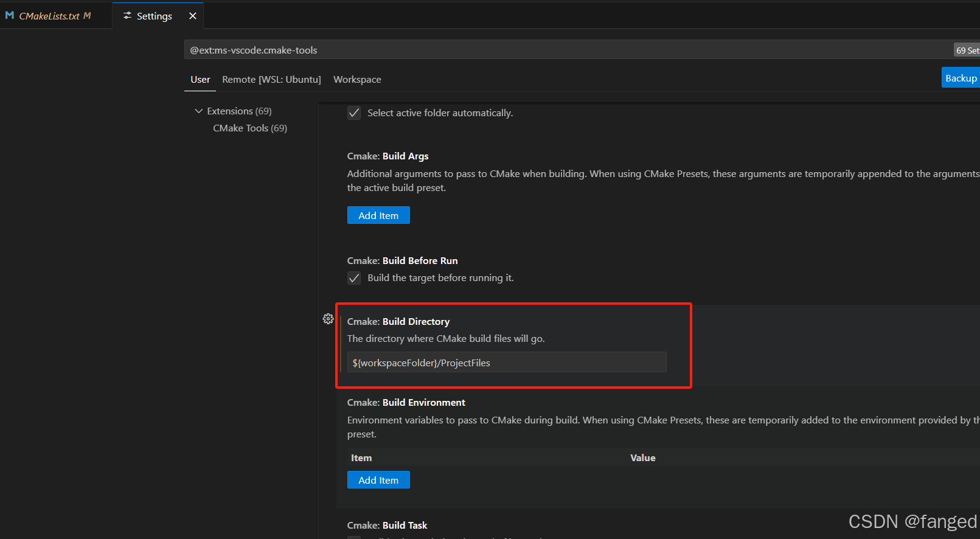980x539 pixels.
Task: Uncheck Build the target before running it
Action: (x=354, y=278)
